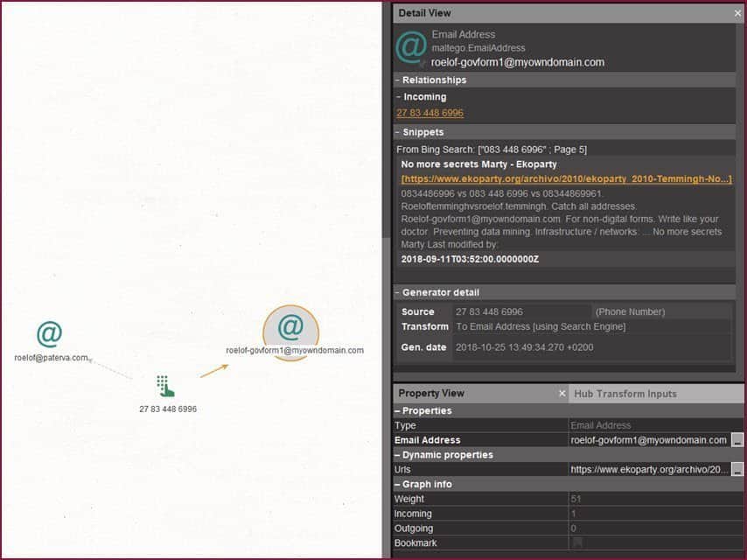The image size is (747, 560).
Task: Select the Outgoing row in Graph info
Action: [569, 528]
